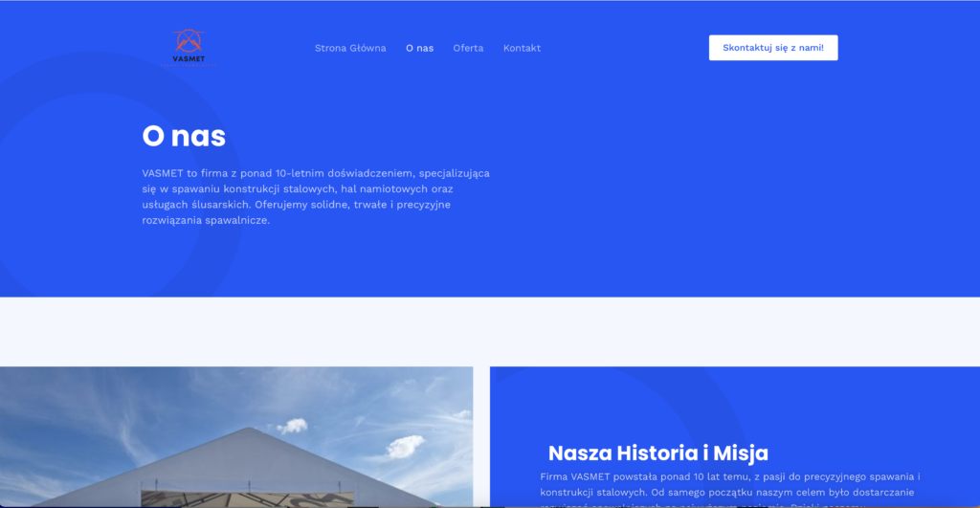Click the VASMET logo emblem
Screen dimensions: 980x508
pos(188,41)
